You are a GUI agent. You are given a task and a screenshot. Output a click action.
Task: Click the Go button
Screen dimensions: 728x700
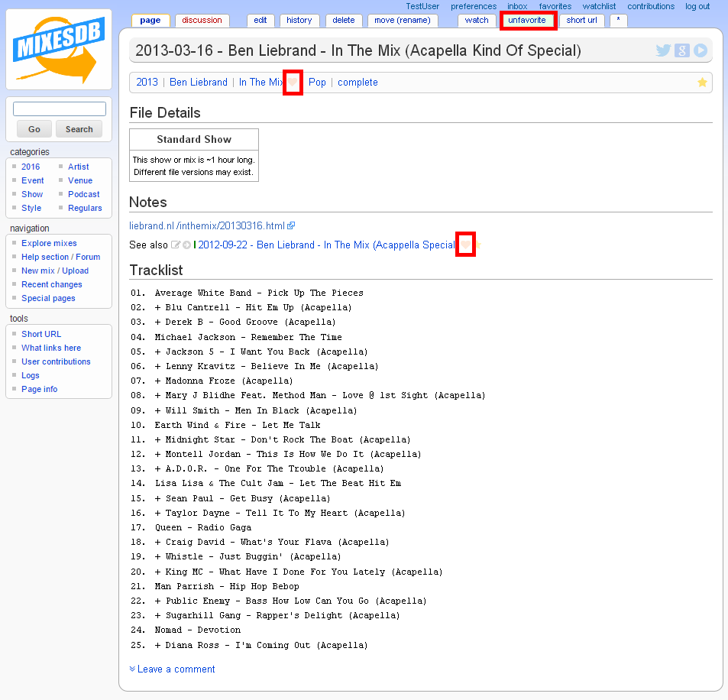click(x=34, y=129)
